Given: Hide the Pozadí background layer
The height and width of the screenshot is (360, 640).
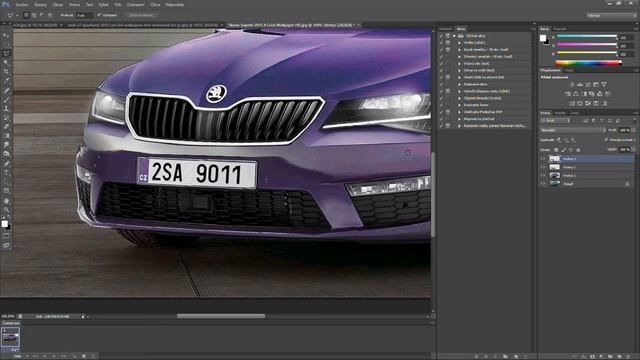Looking at the screenshot, I should pyautogui.click(x=543, y=184).
